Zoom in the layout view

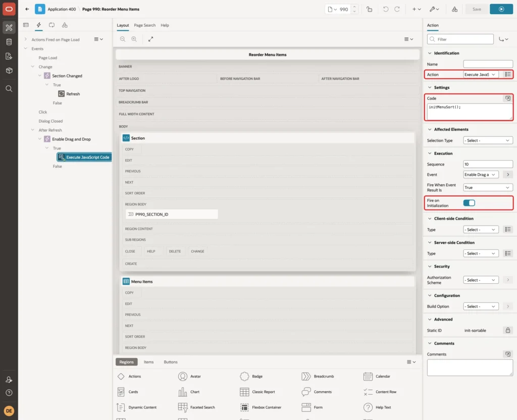point(134,39)
